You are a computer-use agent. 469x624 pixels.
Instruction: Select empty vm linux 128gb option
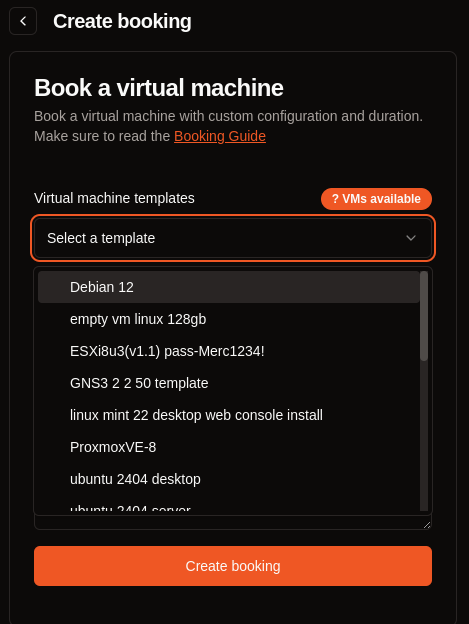[x=229, y=319]
